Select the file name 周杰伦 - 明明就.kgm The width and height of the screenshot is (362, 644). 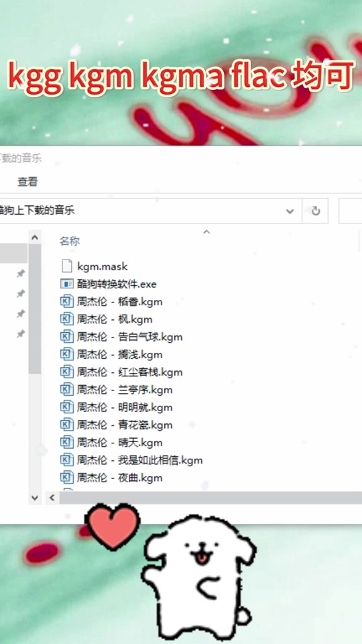tap(125, 407)
